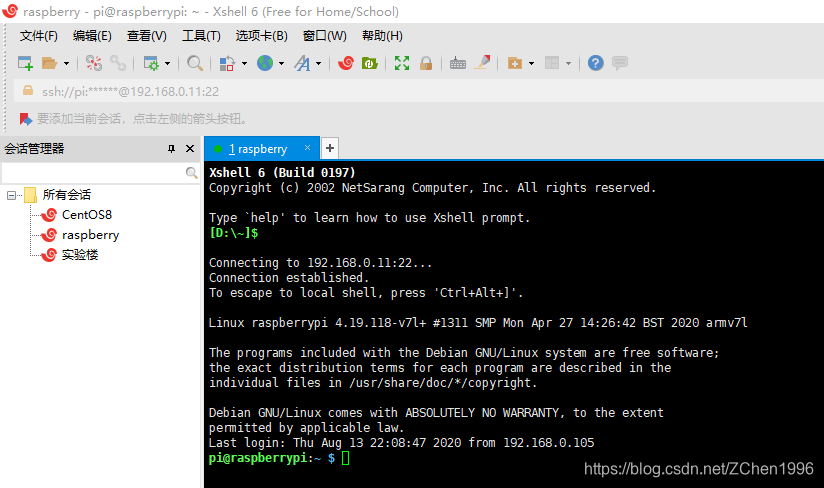Image resolution: width=824 pixels, height=488 pixels.
Task: Close the raspberry tab
Action: point(307,148)
